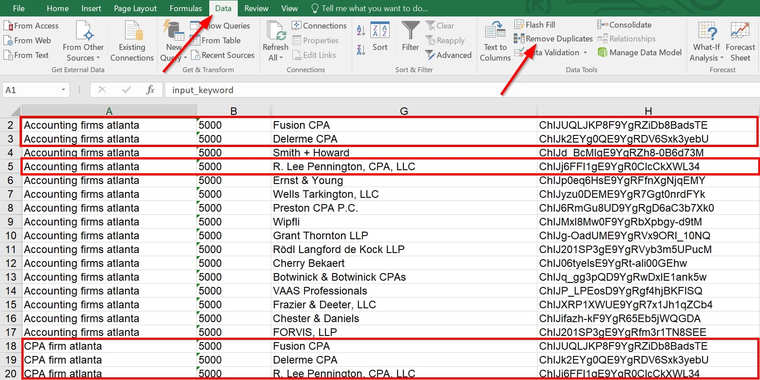
Task: Click the formula bar Enter checkmark
Action: pyautogui.click(x=127, y=90)
